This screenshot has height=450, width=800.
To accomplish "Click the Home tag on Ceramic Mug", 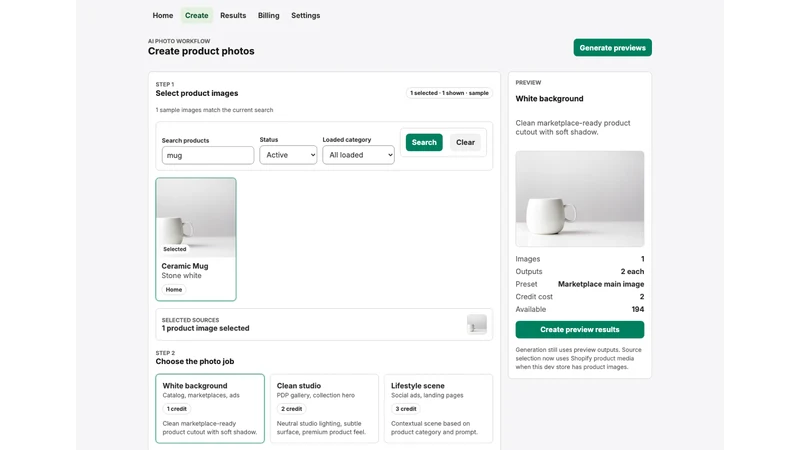I will 173,289.
